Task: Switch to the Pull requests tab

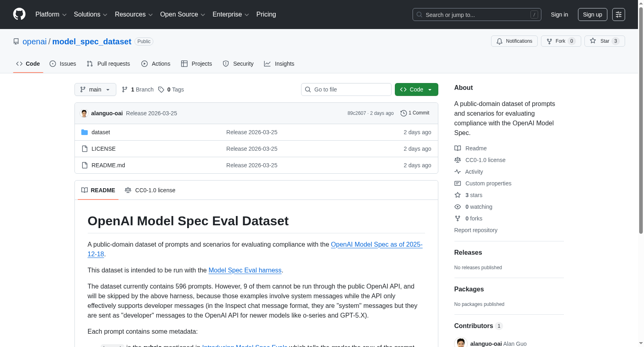Action: click(x=108, y=64)
